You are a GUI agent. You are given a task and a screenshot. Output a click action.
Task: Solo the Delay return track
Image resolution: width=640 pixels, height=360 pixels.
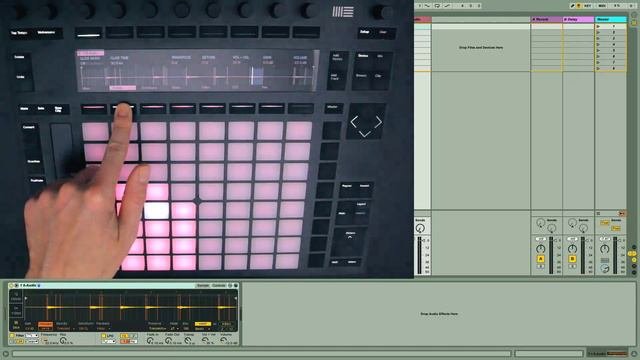572,266
